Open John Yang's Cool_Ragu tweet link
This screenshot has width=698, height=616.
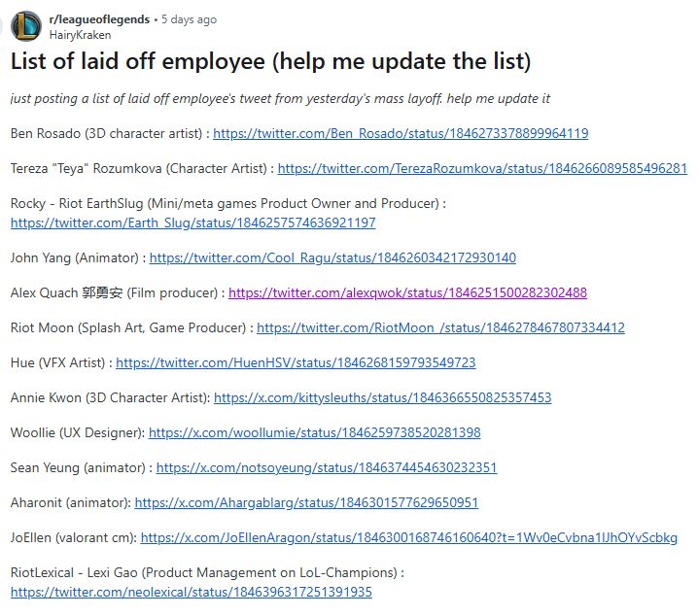(x=332, y=257)
